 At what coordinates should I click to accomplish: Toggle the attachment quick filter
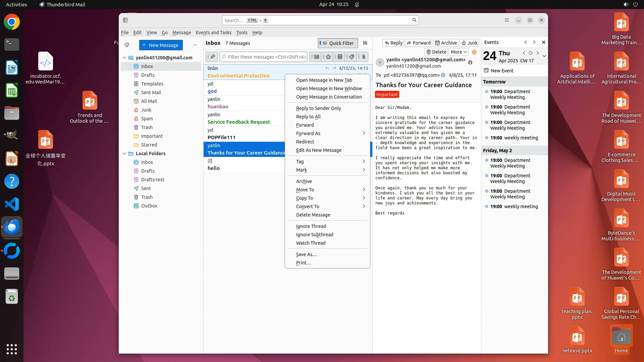[364, 57]
